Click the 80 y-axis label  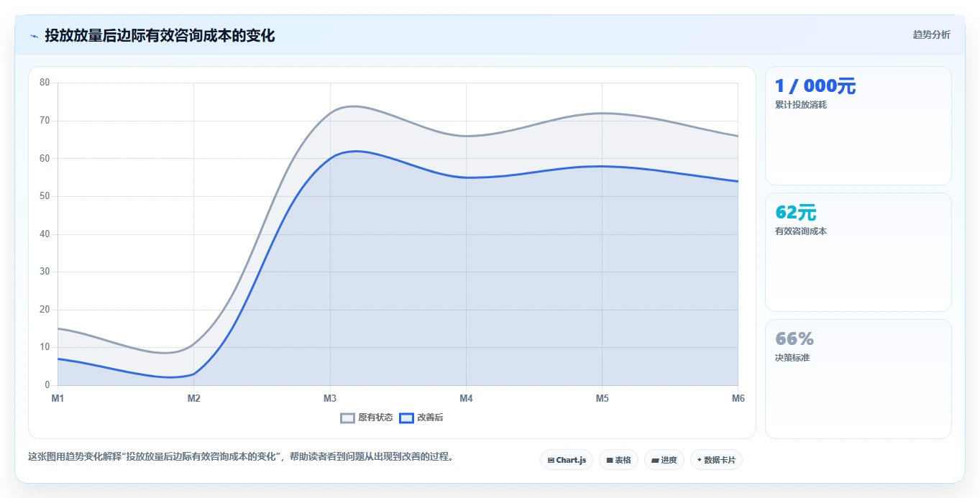click(x=45, y=83)
